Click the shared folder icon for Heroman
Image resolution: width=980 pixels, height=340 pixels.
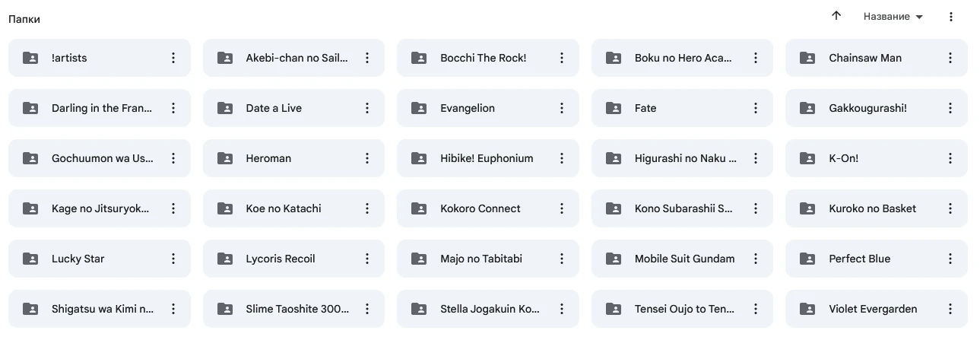225,158
